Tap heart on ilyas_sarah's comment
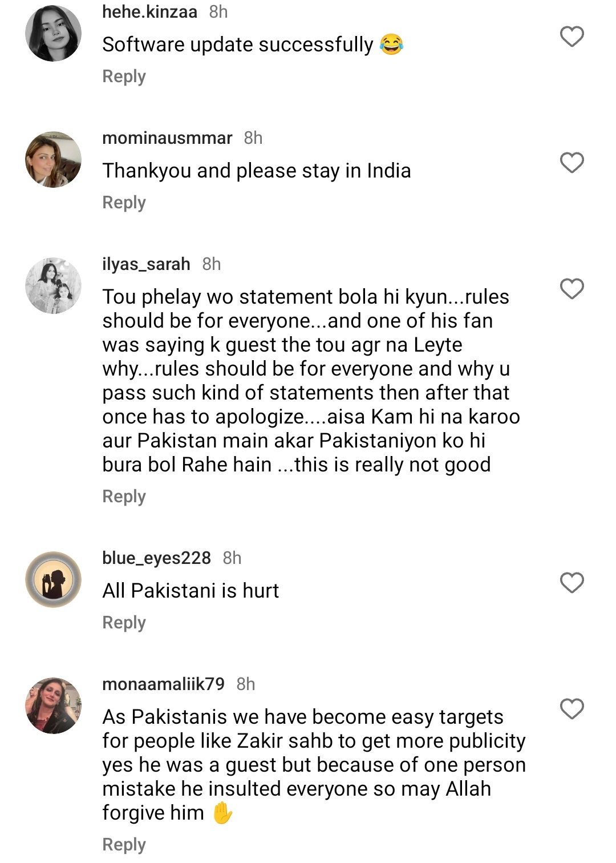616x863 pixels. pos(572,289)
